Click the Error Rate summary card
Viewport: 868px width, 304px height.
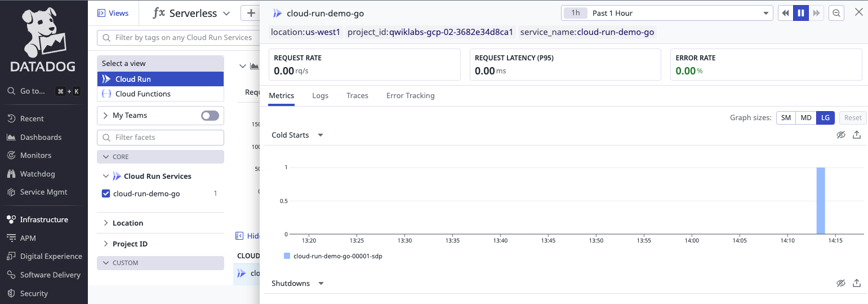(766, 64)
